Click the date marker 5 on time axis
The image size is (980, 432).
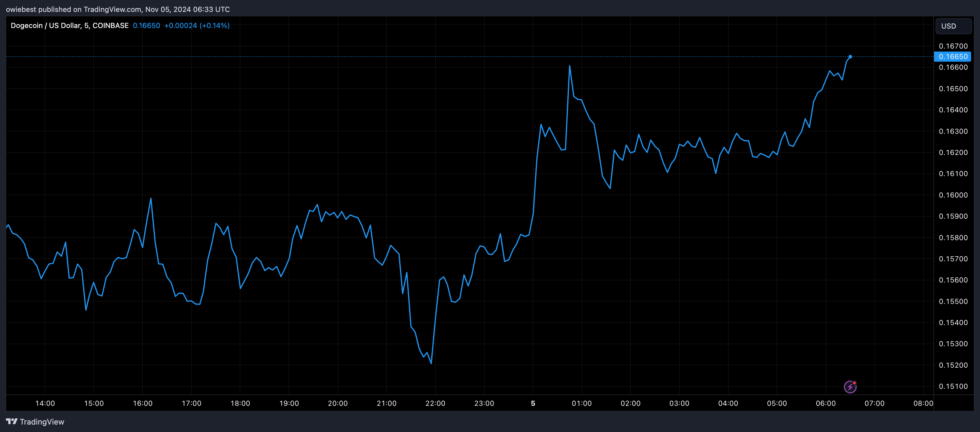(533, 403)
